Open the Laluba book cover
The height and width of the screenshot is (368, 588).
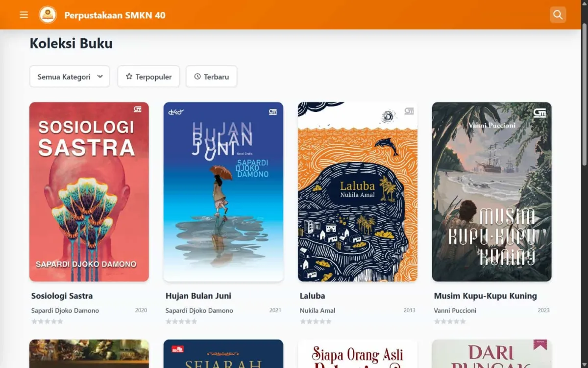pyautogui.click(x=358, y=192)
